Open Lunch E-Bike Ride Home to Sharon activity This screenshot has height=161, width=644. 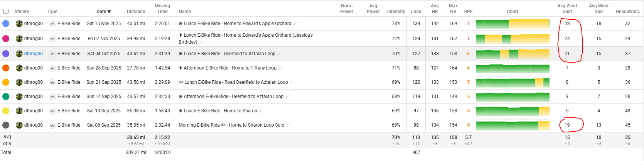pos(220,111)
